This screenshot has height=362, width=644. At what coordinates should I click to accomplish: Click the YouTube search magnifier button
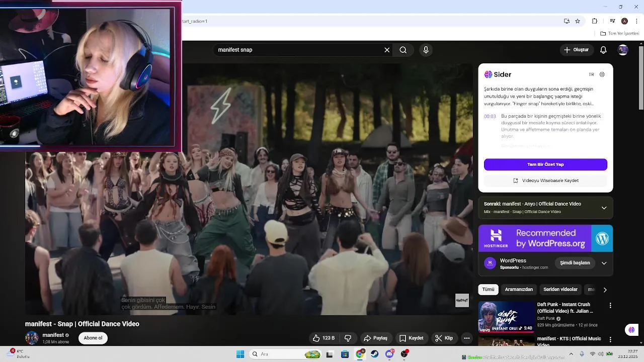click(x=403, y=50)
